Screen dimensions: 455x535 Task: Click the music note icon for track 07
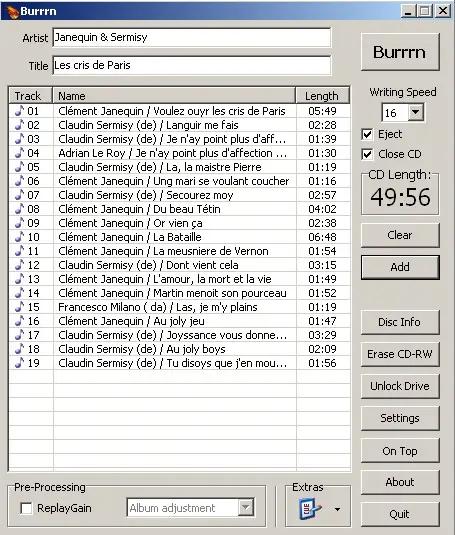click(20, 194)
